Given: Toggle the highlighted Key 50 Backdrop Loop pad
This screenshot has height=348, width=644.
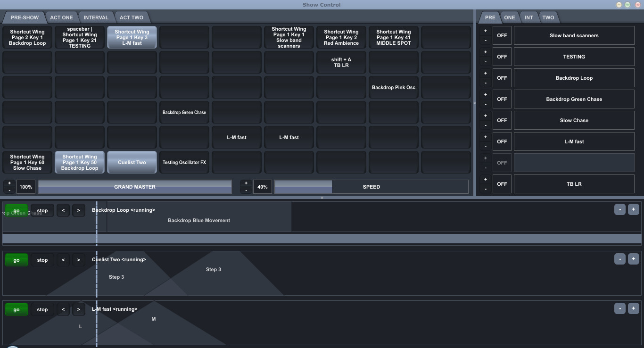Looking at the screenshot, I should (80, 162).
